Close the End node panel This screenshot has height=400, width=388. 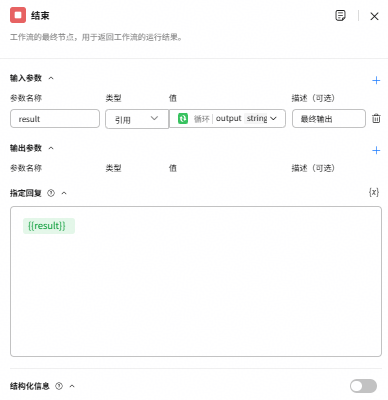(374, 16)
